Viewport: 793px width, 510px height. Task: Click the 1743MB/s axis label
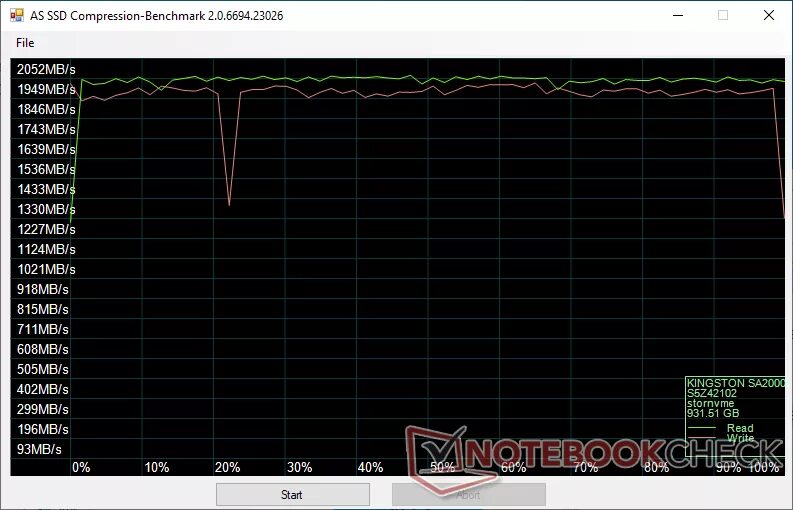click(46, 130)
